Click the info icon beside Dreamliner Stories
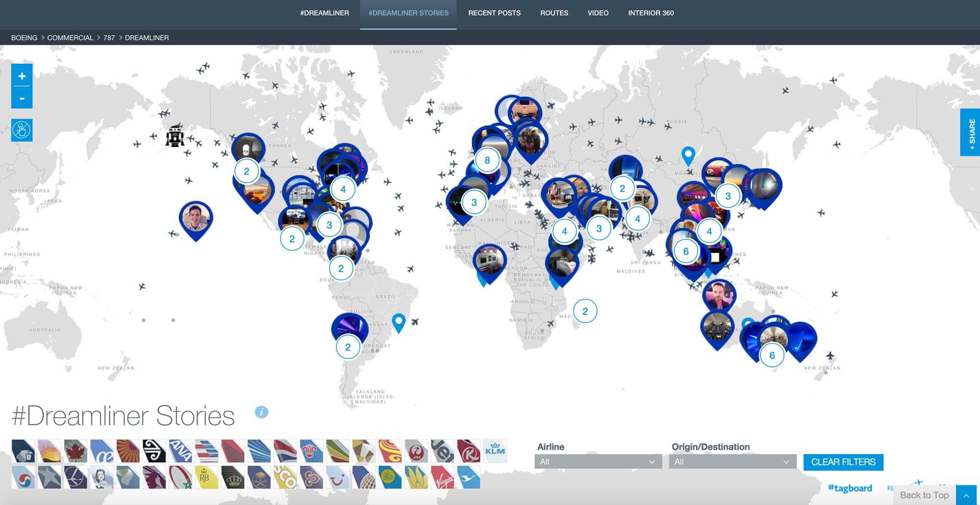This screenshot has height=505, width=980. tap(262, 412)
